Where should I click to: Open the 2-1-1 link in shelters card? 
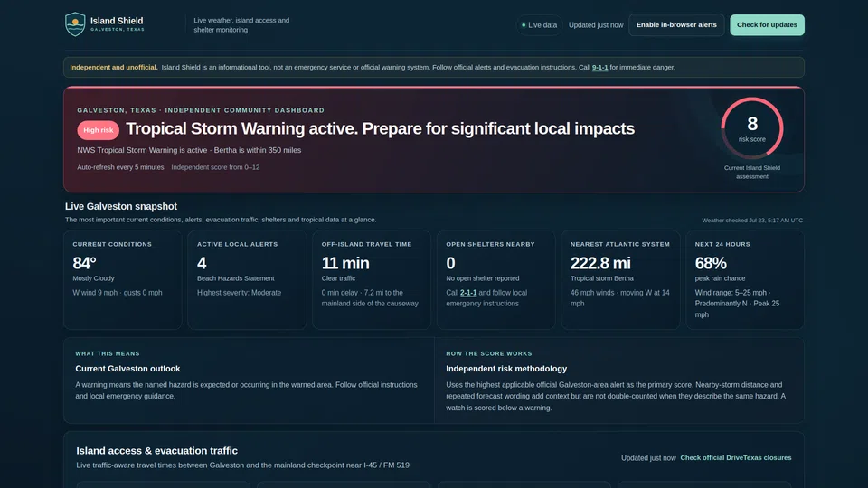(468, 293)
